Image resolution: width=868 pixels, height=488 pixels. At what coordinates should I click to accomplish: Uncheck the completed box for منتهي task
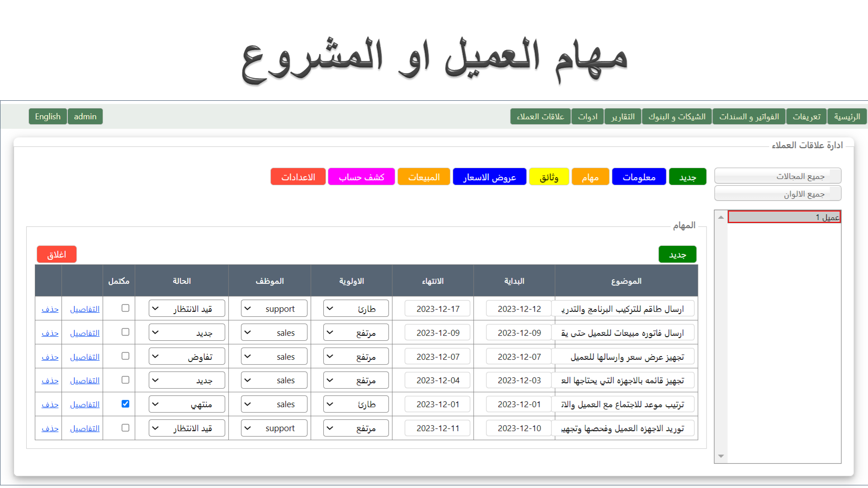tap(125, 404)
